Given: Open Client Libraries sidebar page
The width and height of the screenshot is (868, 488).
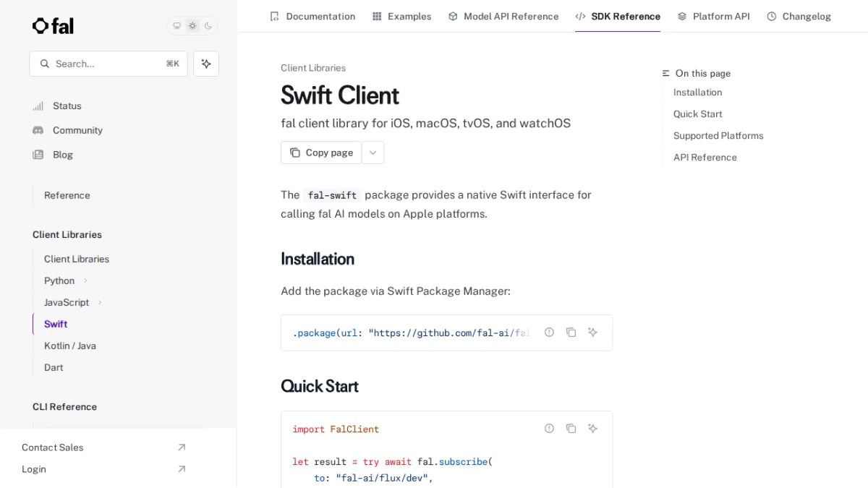Looking at the screenshot, I should [77, 259].
